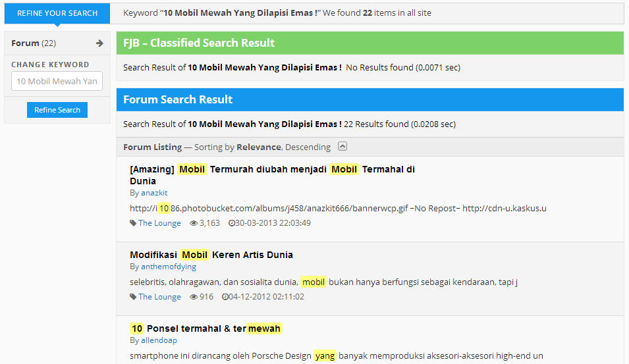This screenshot has height=364, width=629.
Task: Click the FJB – Classified Search Result header
Action: coord(370,43)
